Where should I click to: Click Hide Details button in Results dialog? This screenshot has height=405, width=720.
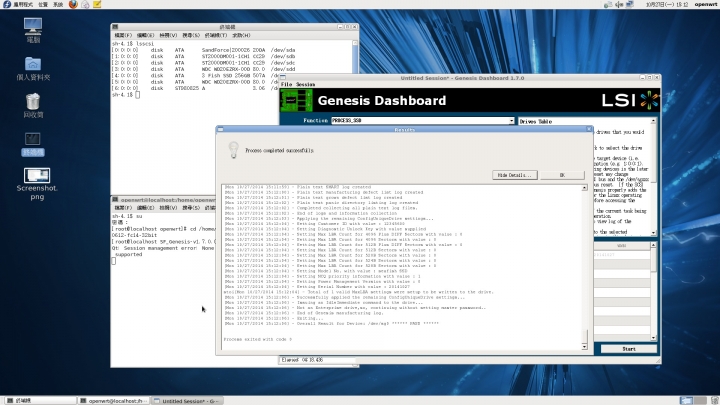pos(514,175)
